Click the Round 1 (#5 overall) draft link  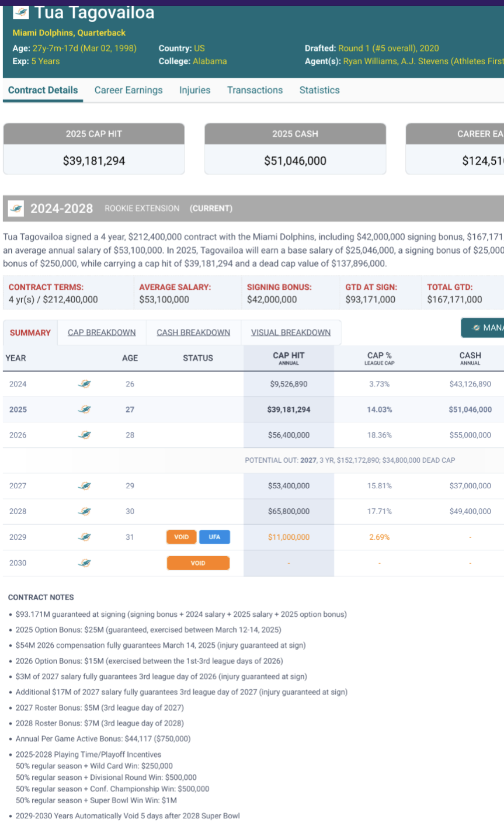click(388, 48)
